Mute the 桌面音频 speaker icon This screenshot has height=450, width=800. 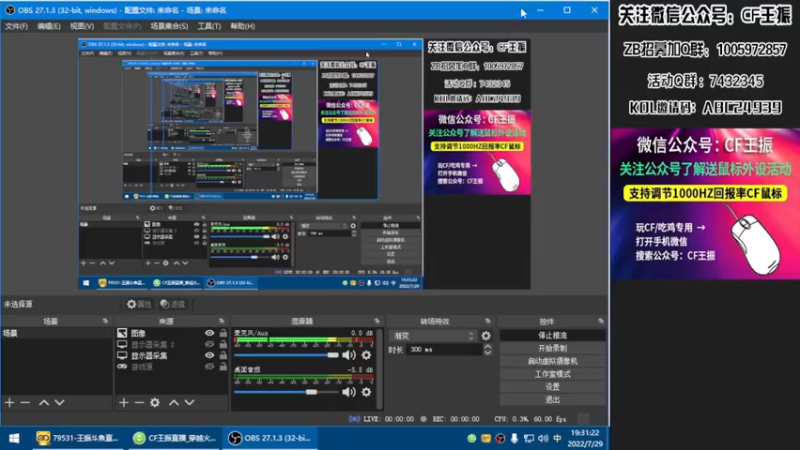349,392
